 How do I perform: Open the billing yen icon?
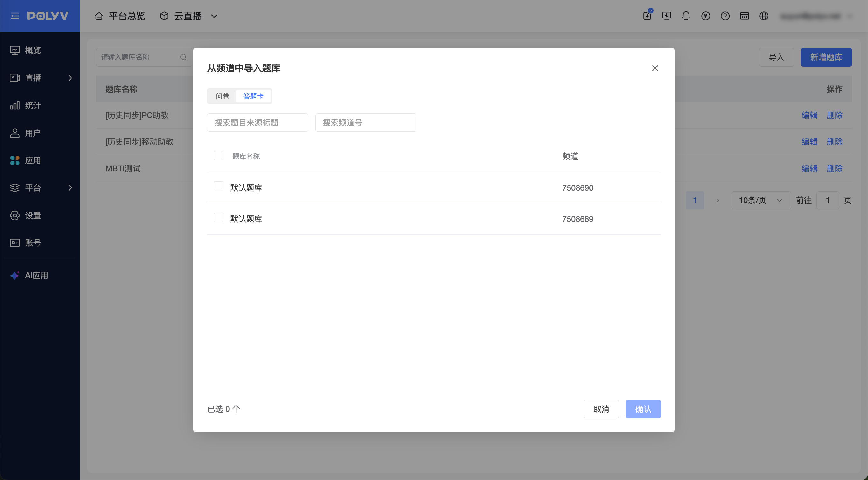[x=706, y=16]
